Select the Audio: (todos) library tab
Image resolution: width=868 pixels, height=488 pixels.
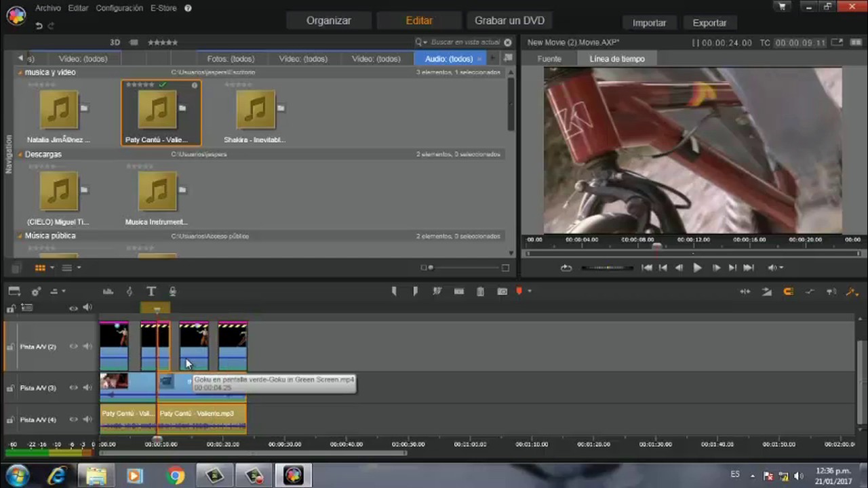point(449,59)
